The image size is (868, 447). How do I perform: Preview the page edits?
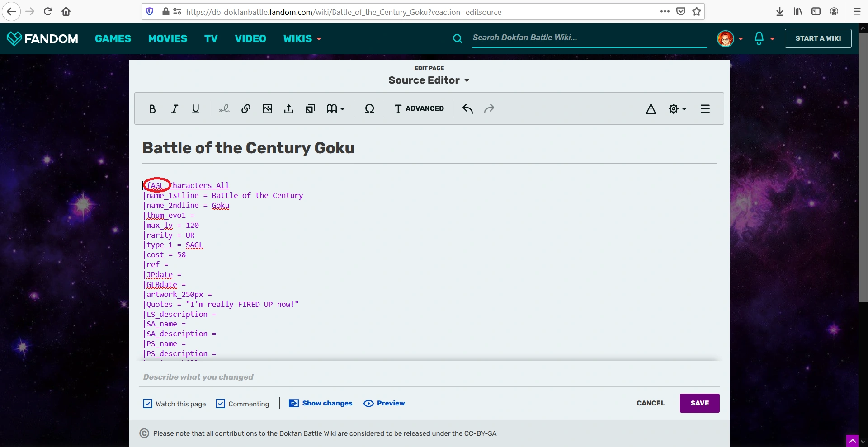click(x=384, y=403)
